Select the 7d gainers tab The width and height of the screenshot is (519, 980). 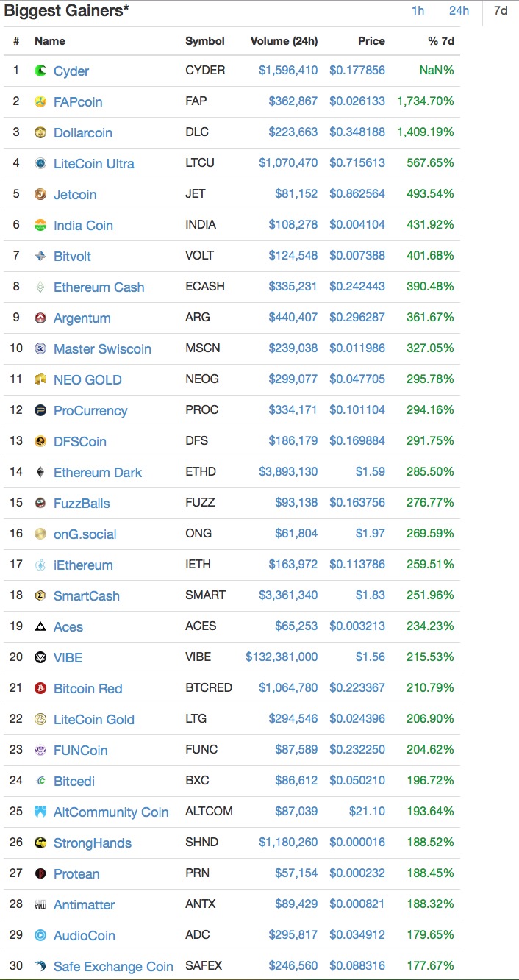501,11
